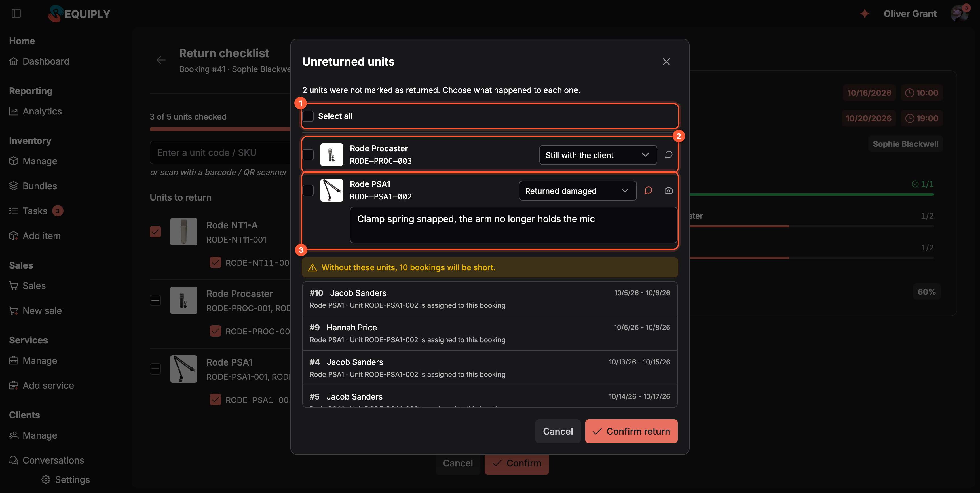Check the Select all checkbox
Screen dimensions: 980x493
point(308,116)
